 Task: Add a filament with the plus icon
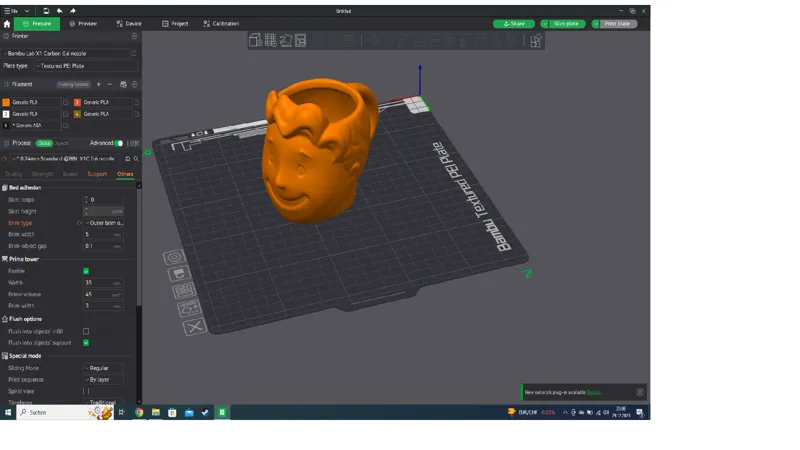pos(98,84)
